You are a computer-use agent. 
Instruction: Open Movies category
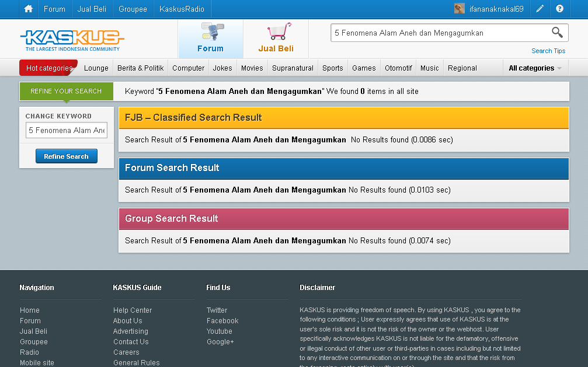pos(252,68)
